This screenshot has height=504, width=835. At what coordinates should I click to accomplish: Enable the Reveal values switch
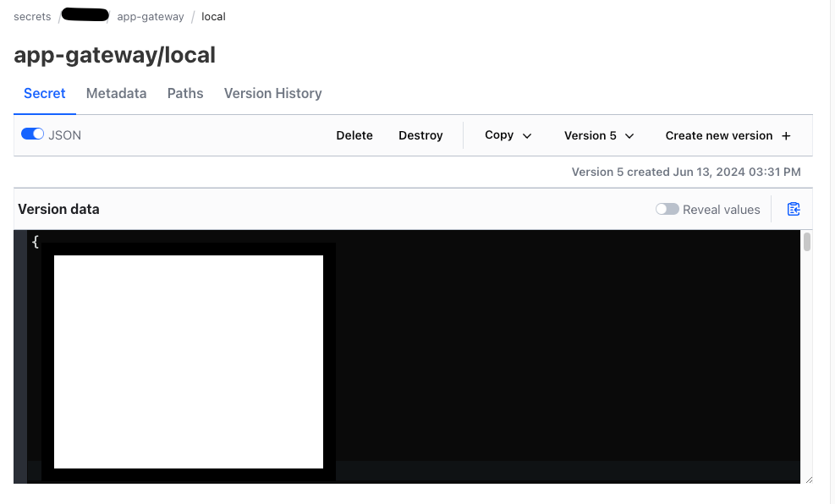click(x=667, y=209)
